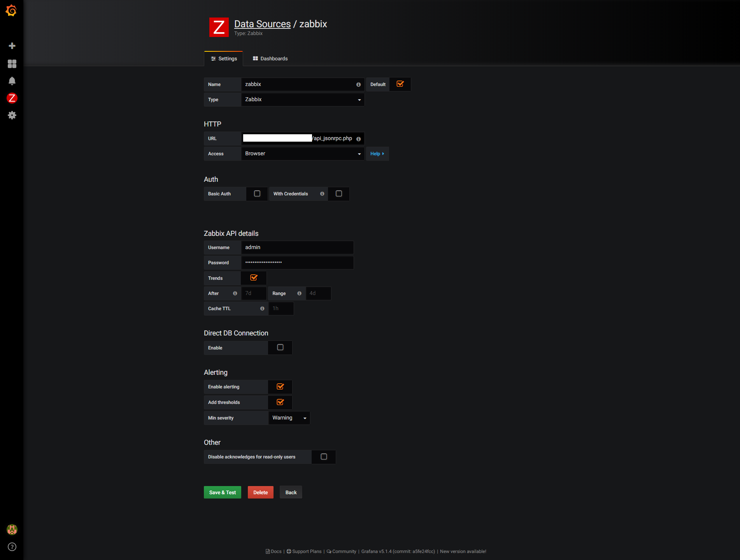
Task: Enable the With Credentials checkbox
Action: pyautogui.click(x=339, y=193)
